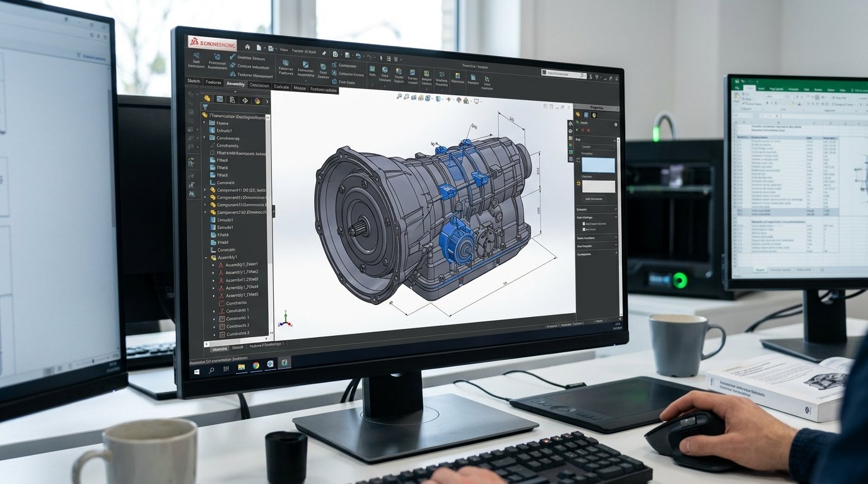Viewport: 868px width, 484px height.
Task: Click the small text field in the Properties panel
Action: [598, 147]
